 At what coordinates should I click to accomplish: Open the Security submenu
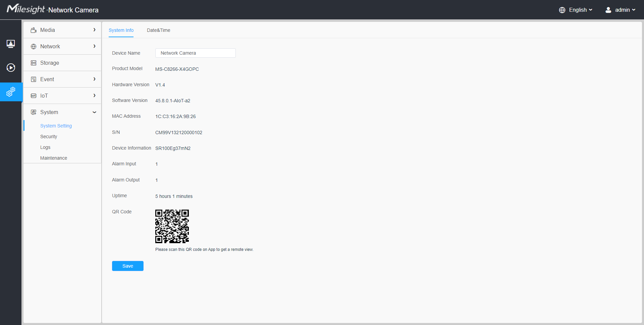pyautogui.click(x=49, y=137)
